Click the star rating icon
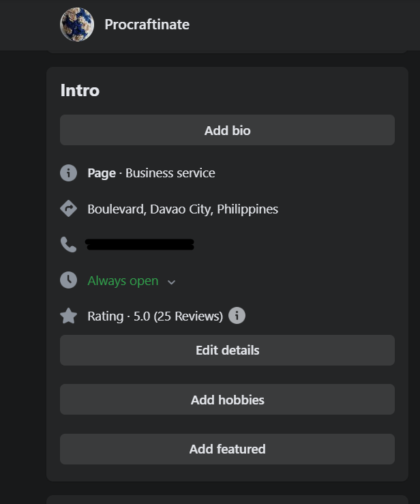420x504 pixels. 69,316
